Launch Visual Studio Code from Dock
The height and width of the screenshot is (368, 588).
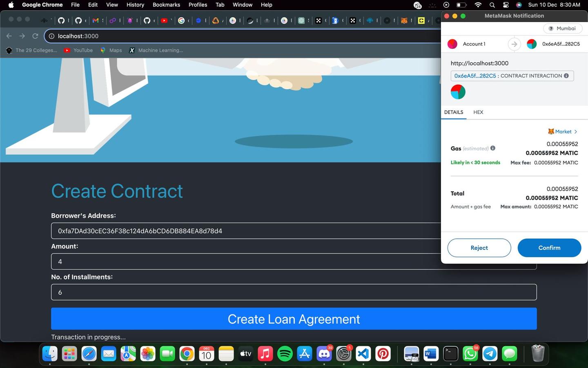click(363, 354)
